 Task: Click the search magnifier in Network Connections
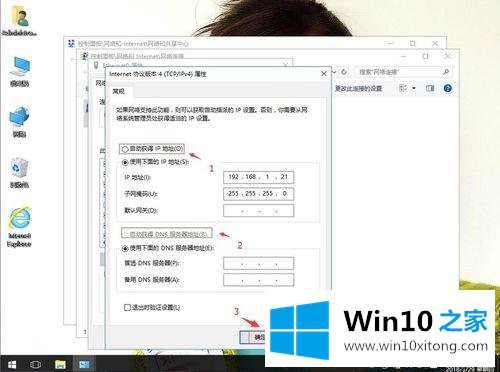pyautogui.click(x=446, y=72)
